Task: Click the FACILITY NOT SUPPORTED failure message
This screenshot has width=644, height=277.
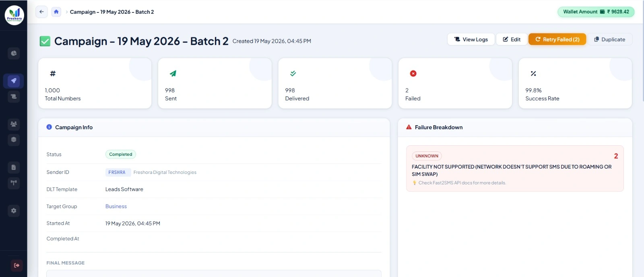Action: (x=512, y=170)
